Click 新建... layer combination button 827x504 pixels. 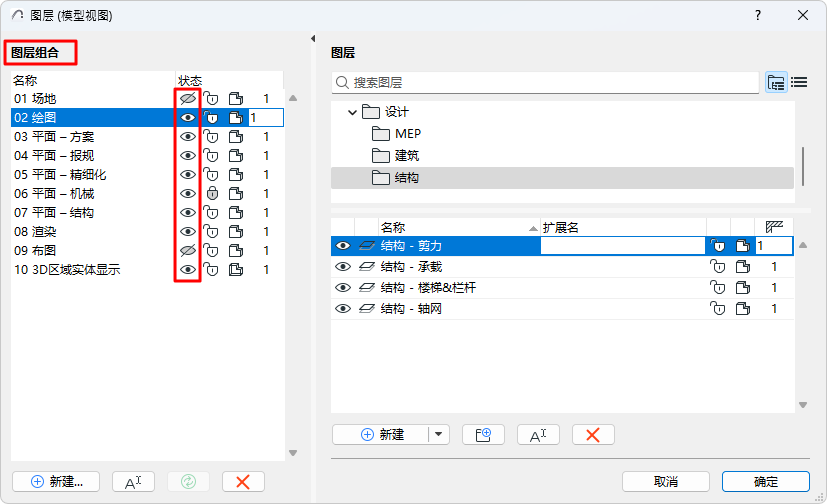[56, 482]
